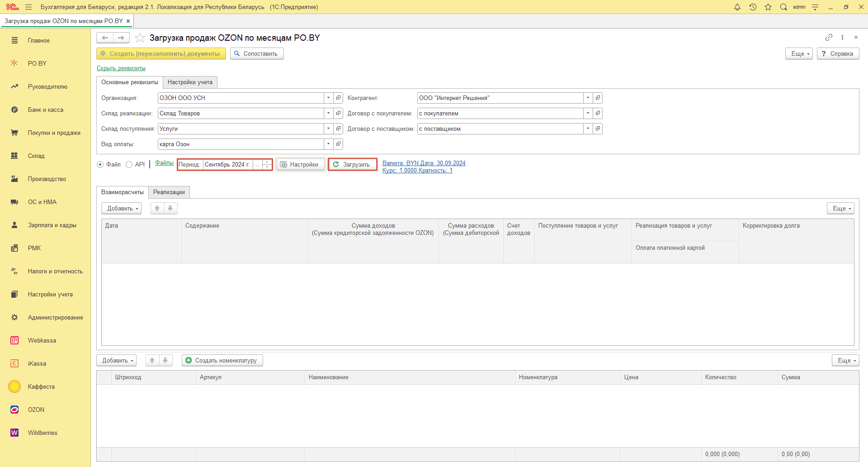Move row down in Взаиморасчеты table

170,208
